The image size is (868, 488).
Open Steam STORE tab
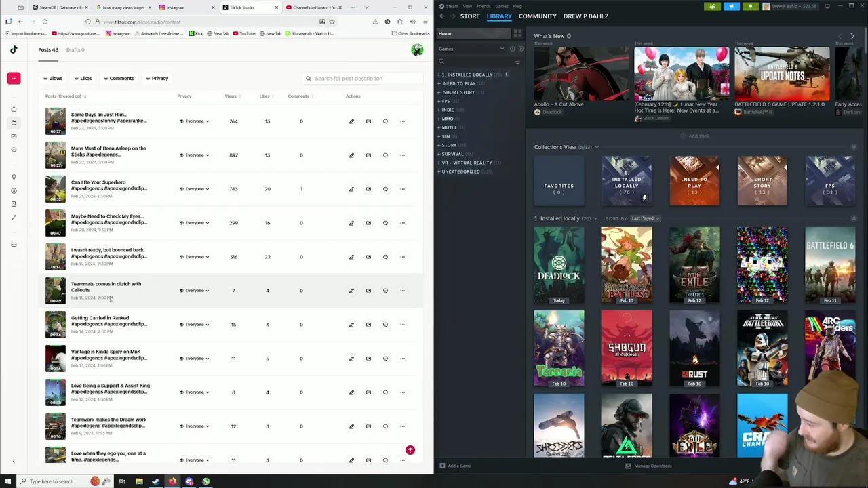[470, 16]
